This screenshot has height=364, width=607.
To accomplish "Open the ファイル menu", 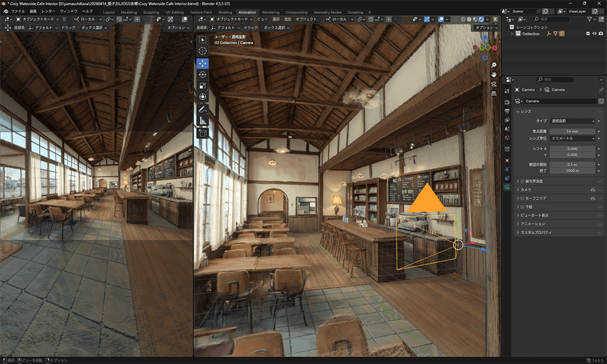I will 18,12.
